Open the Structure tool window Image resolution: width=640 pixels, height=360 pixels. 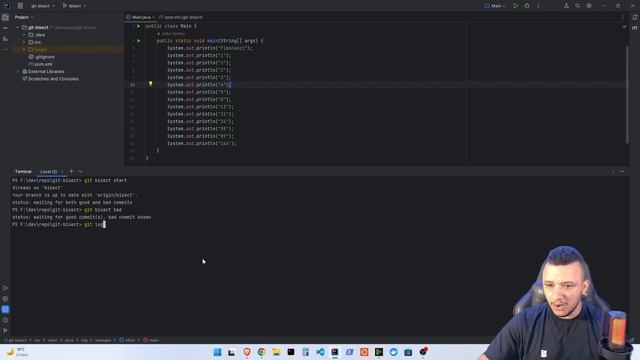point(5,39)
